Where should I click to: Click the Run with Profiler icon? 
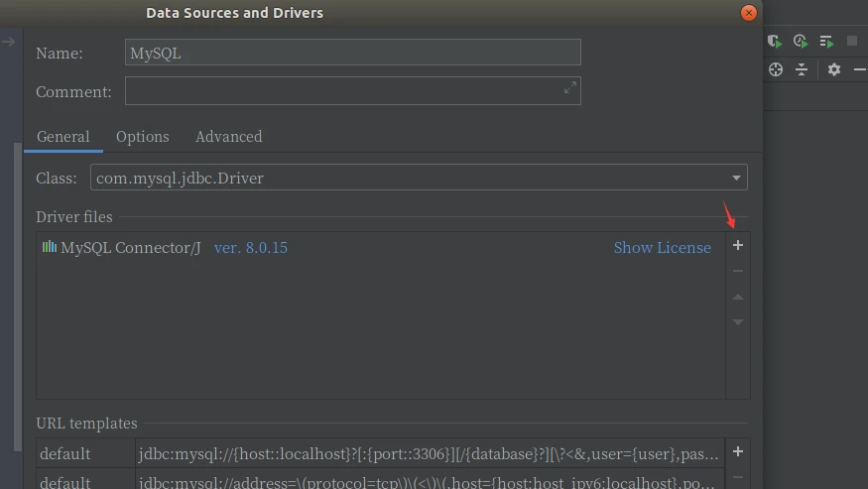click(x=801, y=42)
